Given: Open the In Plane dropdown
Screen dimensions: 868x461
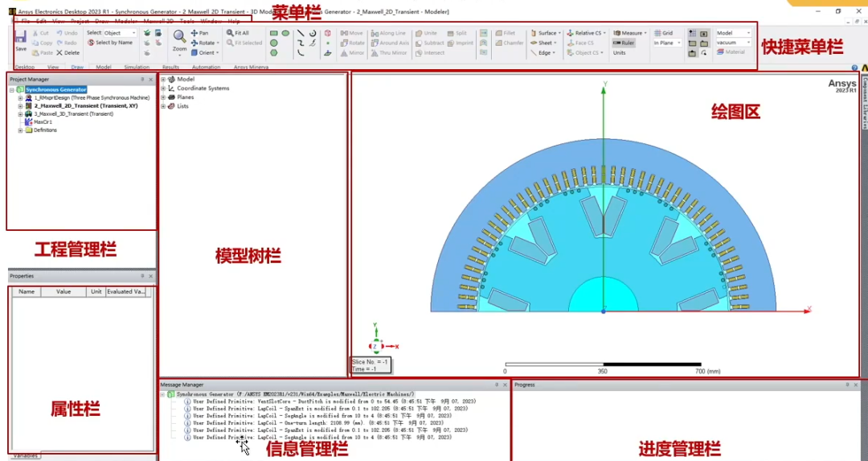Looking at the screenshot, I should click(x=667, y=43).
